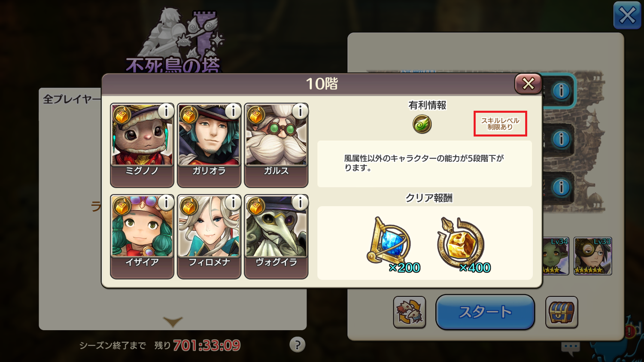This screenshot has height=362, width=644.
Task: Open the chat speech bubble icon
Action: click(x=571, y=348)
